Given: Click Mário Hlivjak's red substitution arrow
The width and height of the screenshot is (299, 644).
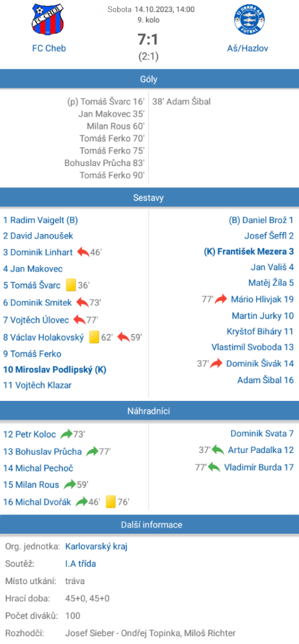Looking at the screenshot, I should coord(221,299).
